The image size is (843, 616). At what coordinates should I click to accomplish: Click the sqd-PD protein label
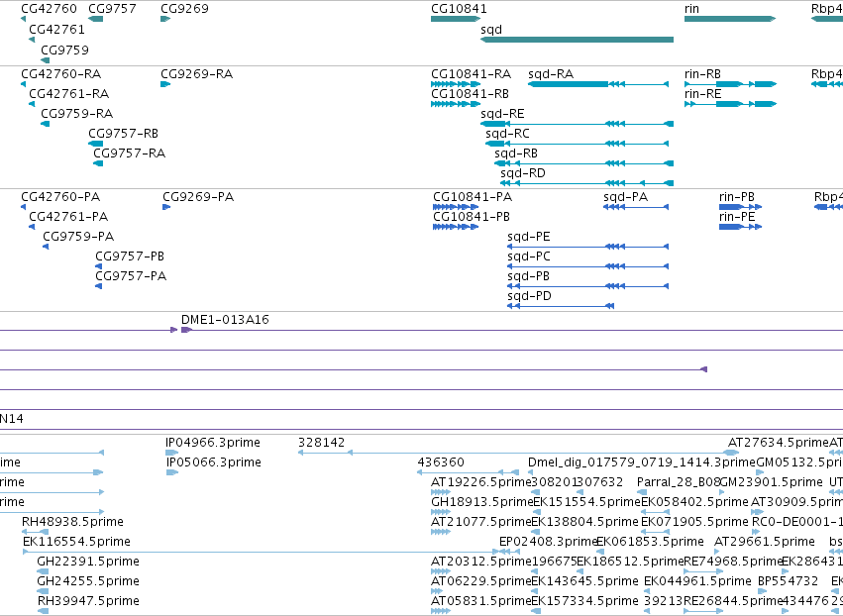(530, 296)
